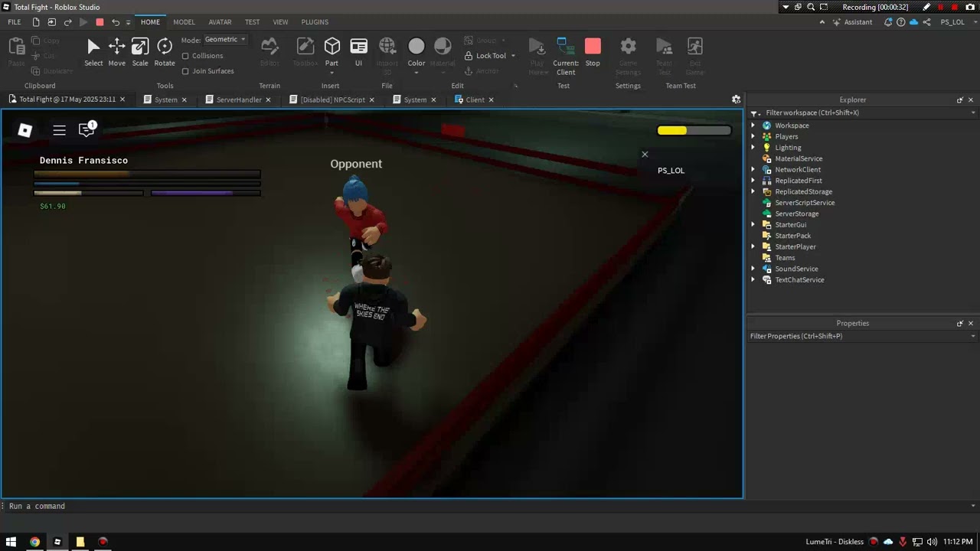
Task: Select the Move tool
Action: pyautogui.click(x=116, y=52)
